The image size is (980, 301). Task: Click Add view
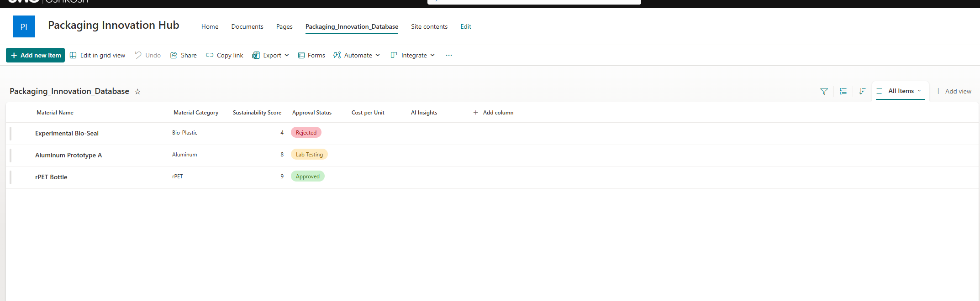click(x=953, y=91)
